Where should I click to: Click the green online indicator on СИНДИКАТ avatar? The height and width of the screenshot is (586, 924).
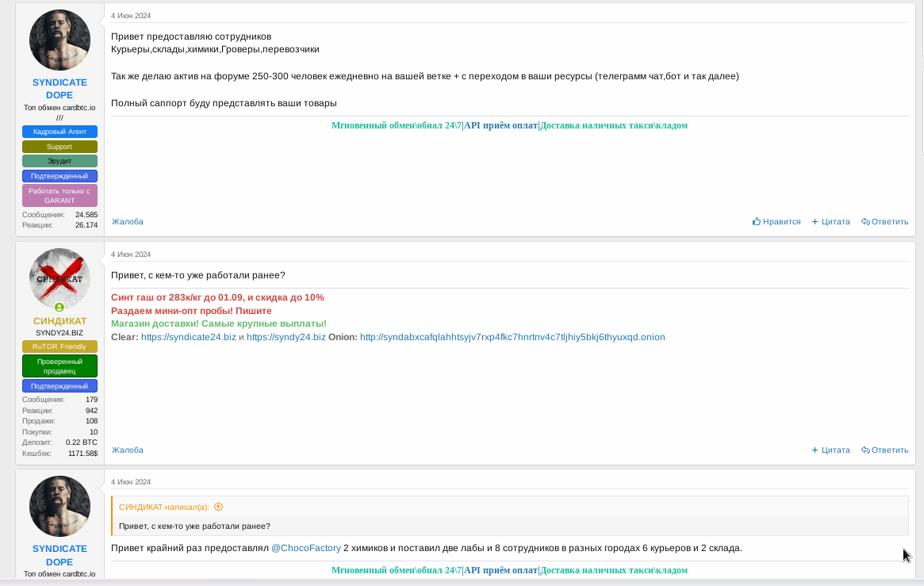[59, 307]
